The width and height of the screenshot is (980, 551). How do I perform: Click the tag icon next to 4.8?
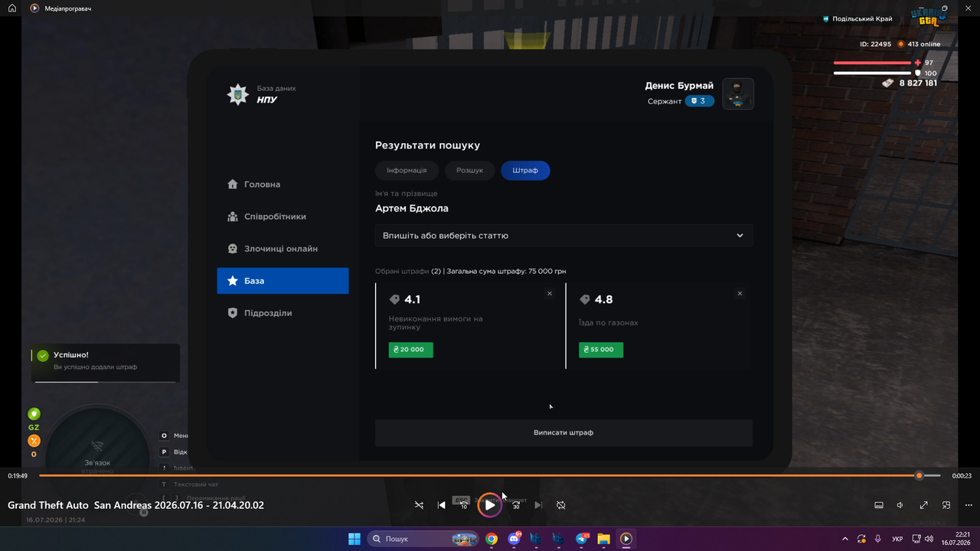pyautogui.click(x=584, y=299)
